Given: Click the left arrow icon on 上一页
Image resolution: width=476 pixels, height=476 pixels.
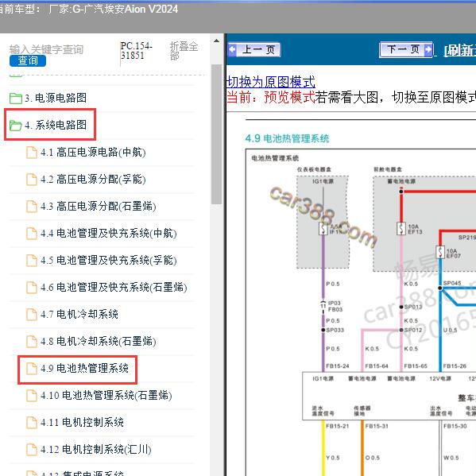Looking at the screenshot, I should pyautogui.click(x=233, y=49).
